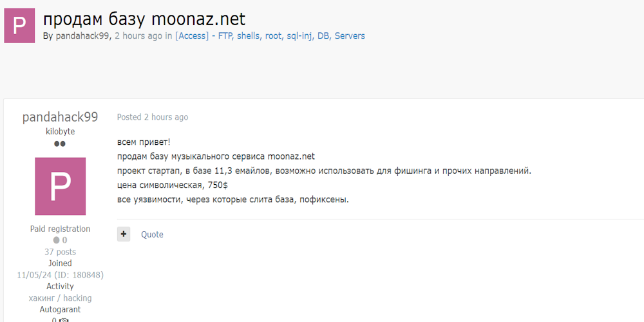This screenshot has height=322, width=644.
Task: Click the kilobyte rank dots icon
Action: [60, 144]
